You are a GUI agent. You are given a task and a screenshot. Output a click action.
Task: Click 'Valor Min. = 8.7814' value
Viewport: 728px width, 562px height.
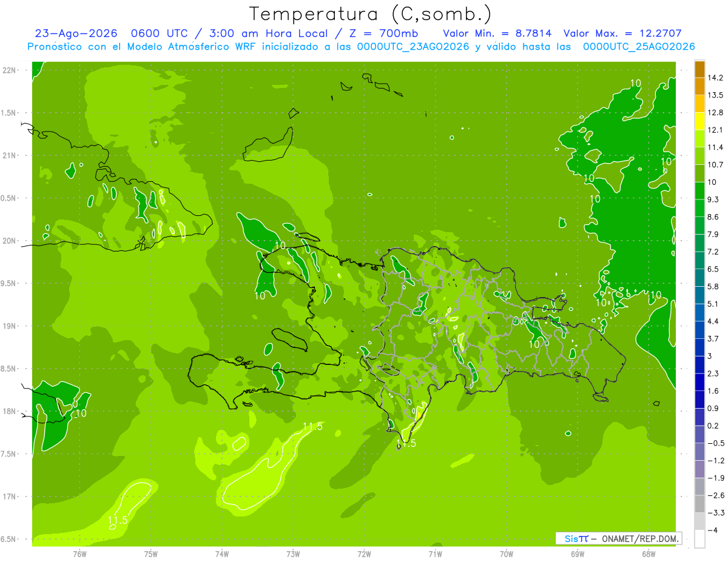[x=497, y=33]
